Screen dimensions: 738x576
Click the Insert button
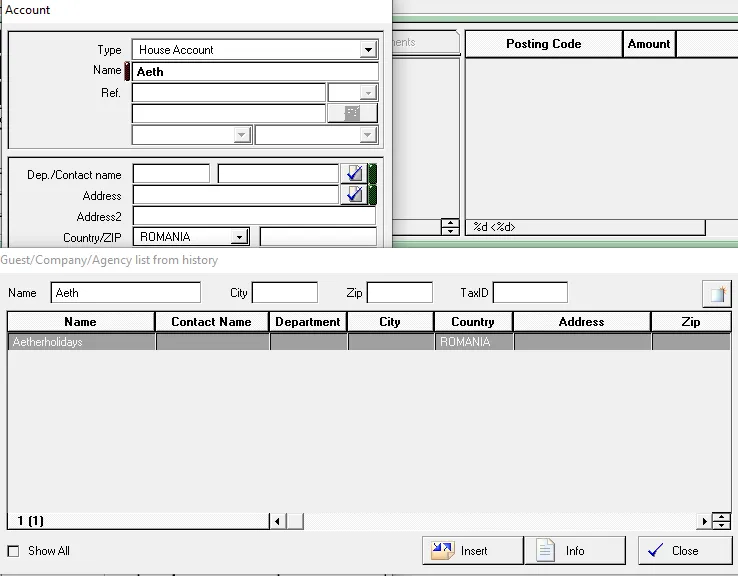[x=473, y=551]
